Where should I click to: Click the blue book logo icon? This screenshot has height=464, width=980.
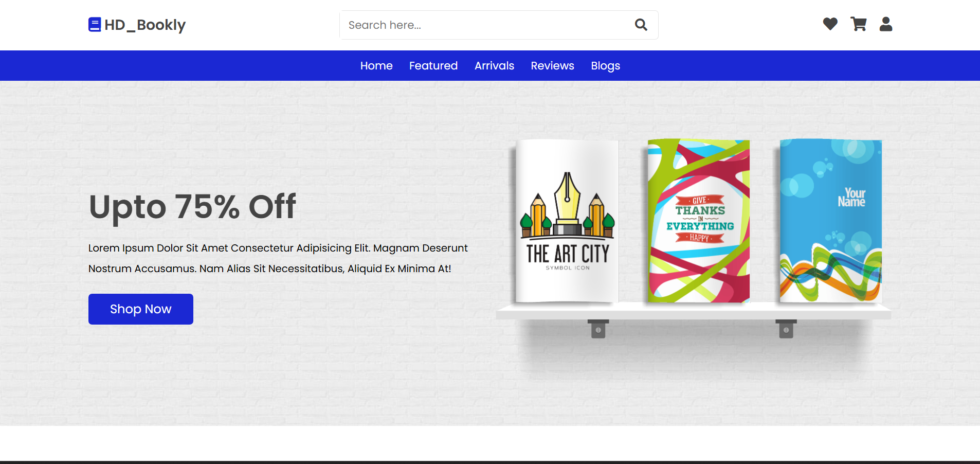tap(95, 25)
